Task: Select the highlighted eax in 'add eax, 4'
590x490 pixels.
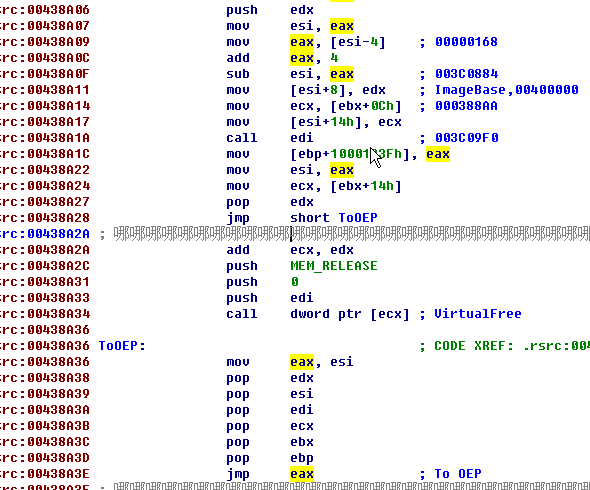Action: pos(302,58)
